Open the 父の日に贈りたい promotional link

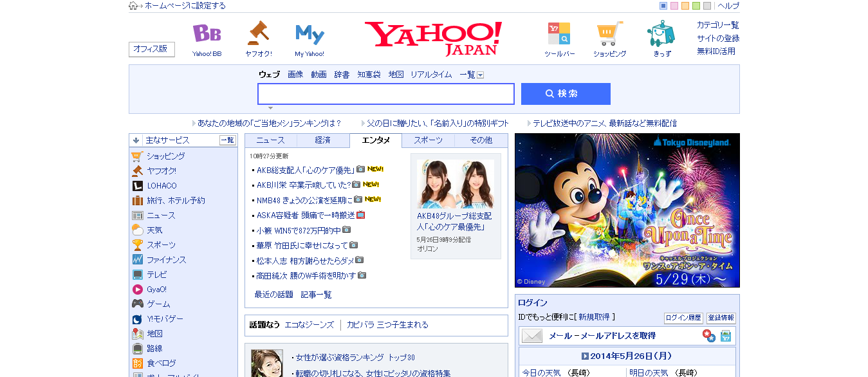[438, 124]
